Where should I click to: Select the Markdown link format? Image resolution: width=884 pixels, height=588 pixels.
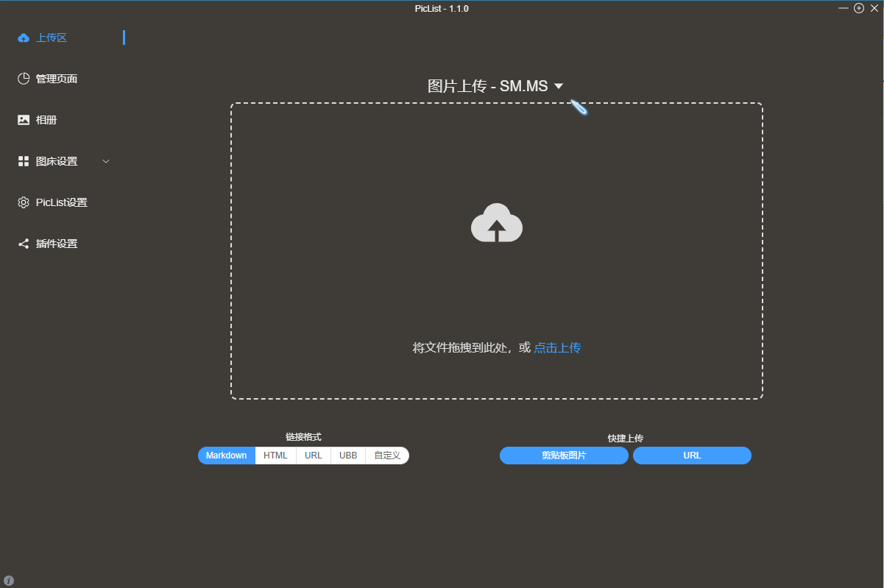point(227,456)
